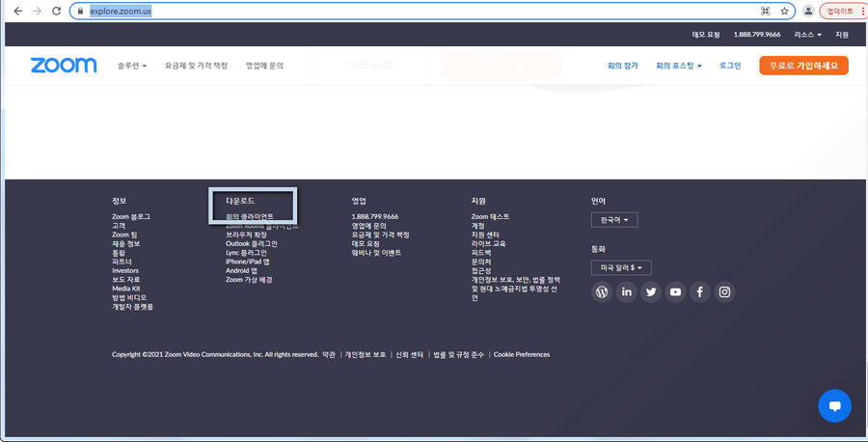Image resolution: width=868 pixels, height=442 pixels.
Task: Open the 채용 정보 footer link
Action: pos(125,244)
